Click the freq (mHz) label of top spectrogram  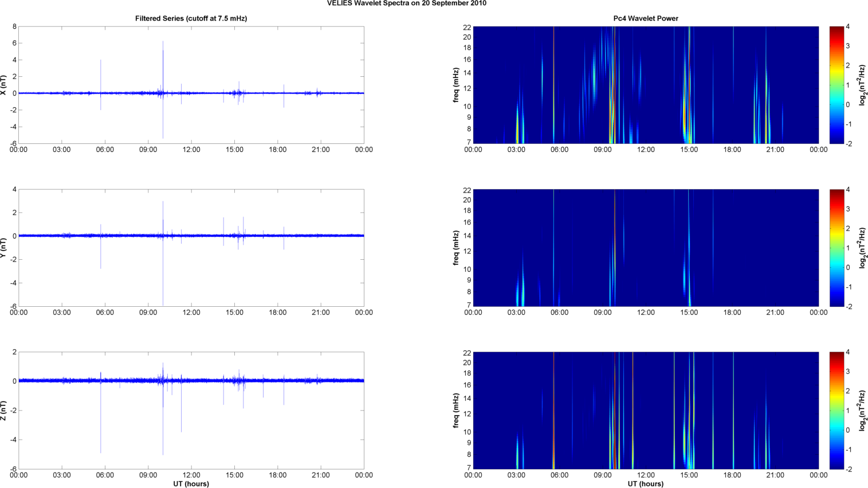click(x=456, y=85)
